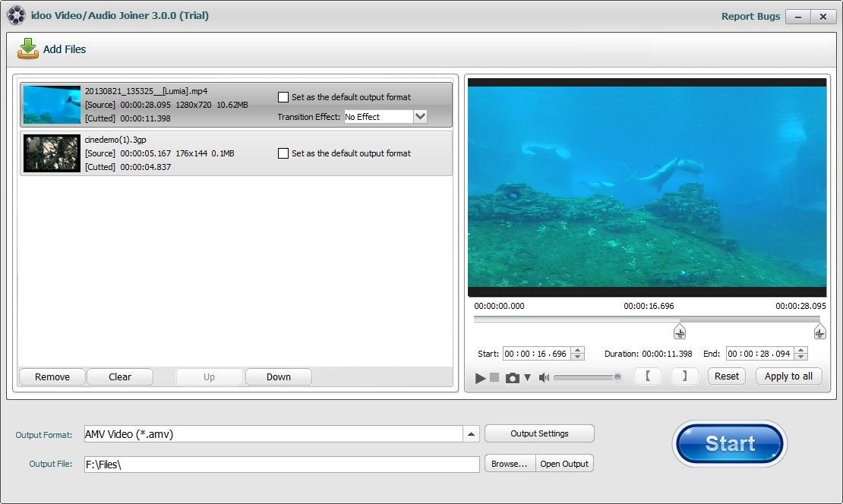Click the Output File path field

[x=281, y=464]
